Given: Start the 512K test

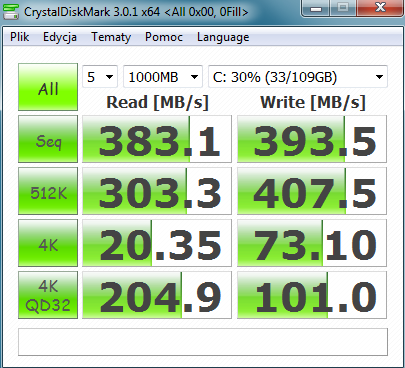Looking at the screenshot, I should [48, 191].
